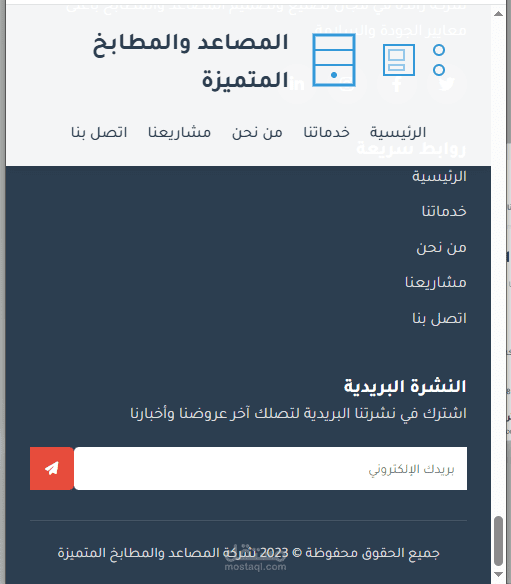The image size is (511, 584).
Task: Open footer quick link من نحن
Action: [x=441, y=247]
